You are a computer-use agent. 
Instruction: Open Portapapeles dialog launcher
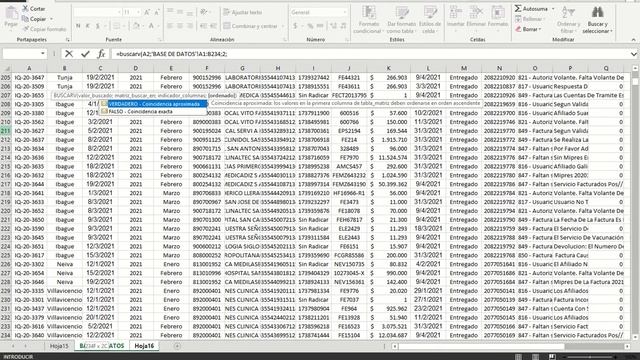point(67,40)
